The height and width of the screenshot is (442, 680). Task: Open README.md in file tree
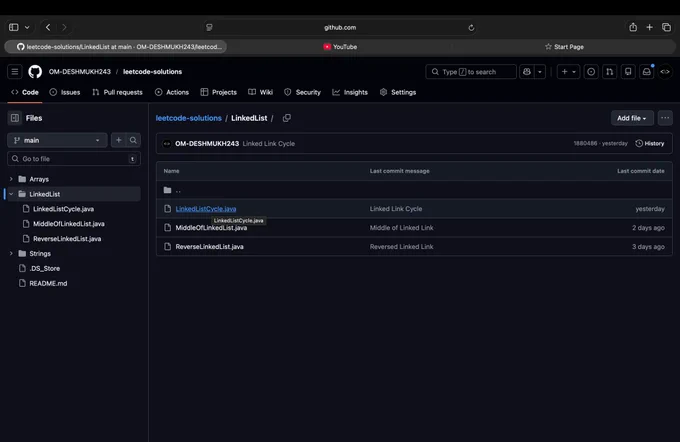[48, 283]
